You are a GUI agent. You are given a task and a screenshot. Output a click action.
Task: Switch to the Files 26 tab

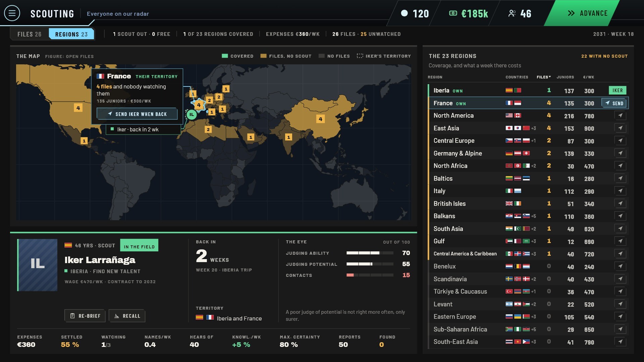coord(30,34)
